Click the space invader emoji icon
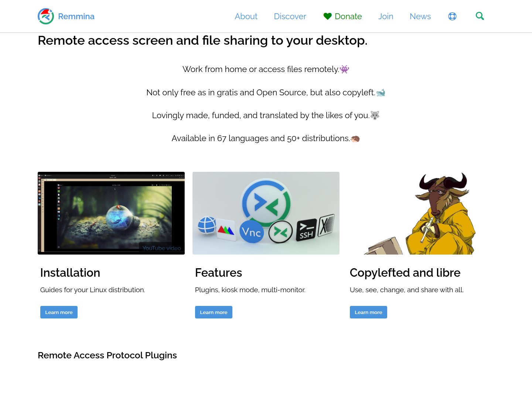The image size is (532, 399). (x=344, y=69)
